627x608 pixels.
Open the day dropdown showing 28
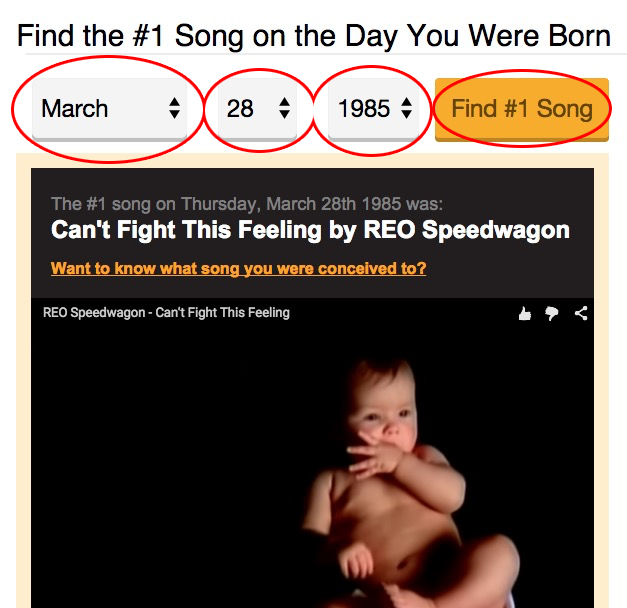tap(257, 108)
